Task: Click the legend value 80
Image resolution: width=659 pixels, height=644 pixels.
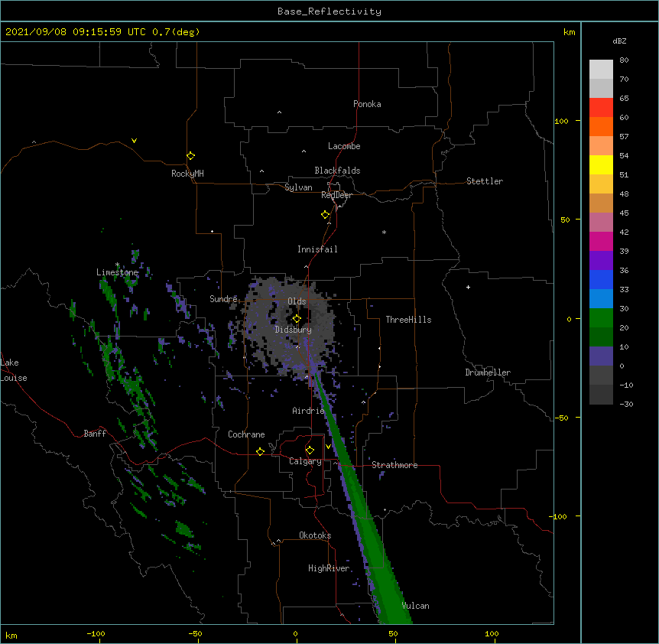Action: click(624, 60)
